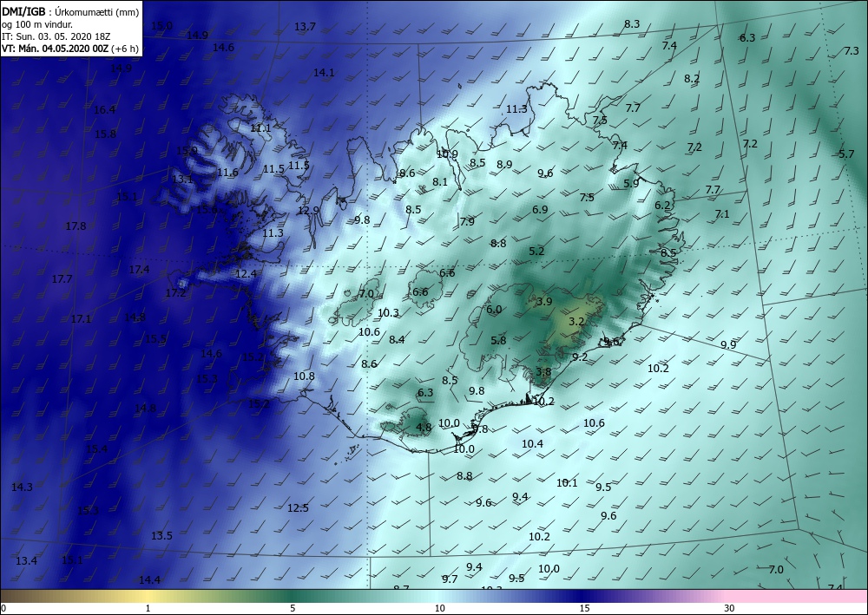Click the colorbar tick label "5"

tap(293, 608)
